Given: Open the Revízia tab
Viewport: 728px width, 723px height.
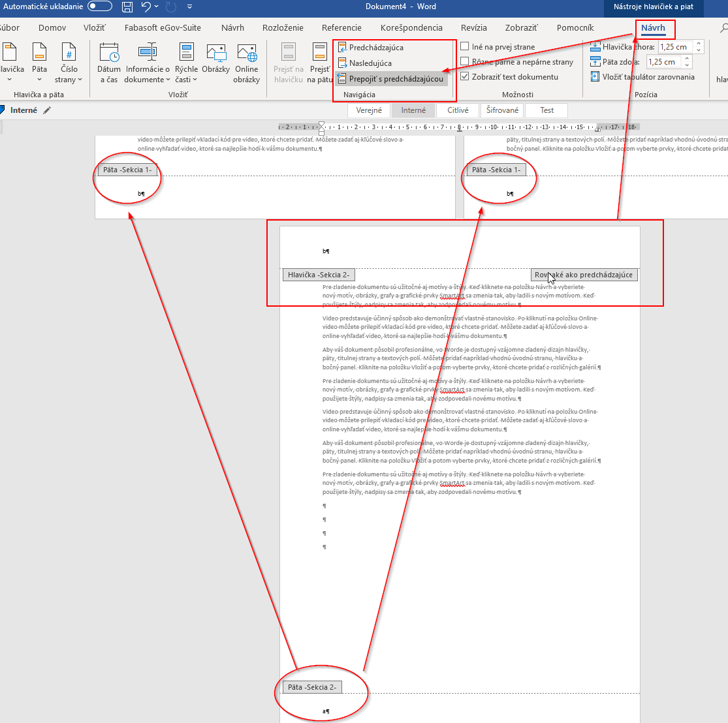Looking at the screenshot, I should click(473, 28).
